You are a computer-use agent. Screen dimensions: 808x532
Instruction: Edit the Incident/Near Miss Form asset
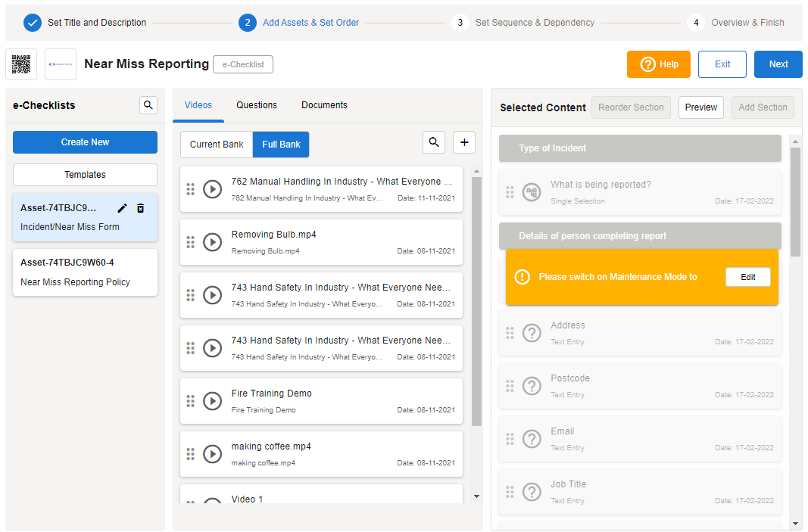[122, 208]
